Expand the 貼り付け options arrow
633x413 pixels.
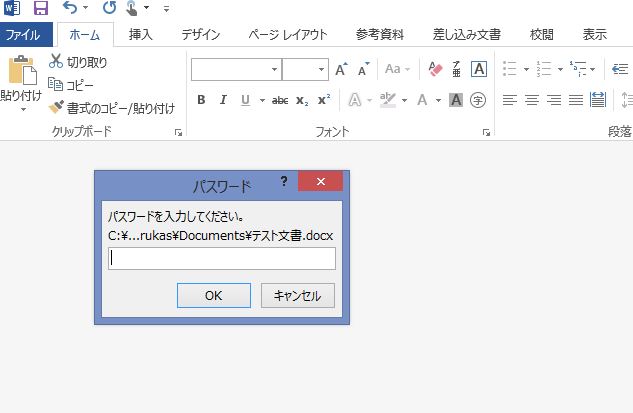point(23,109)
